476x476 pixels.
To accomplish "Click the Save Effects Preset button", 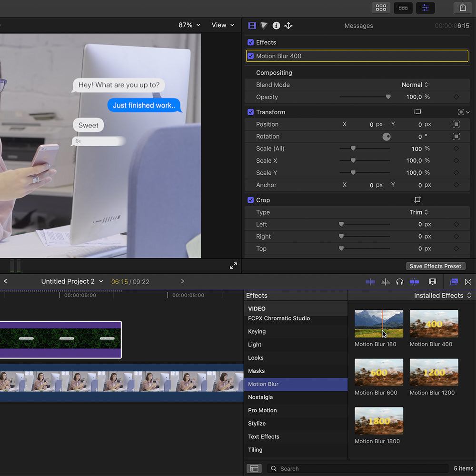I will point(435,267).
